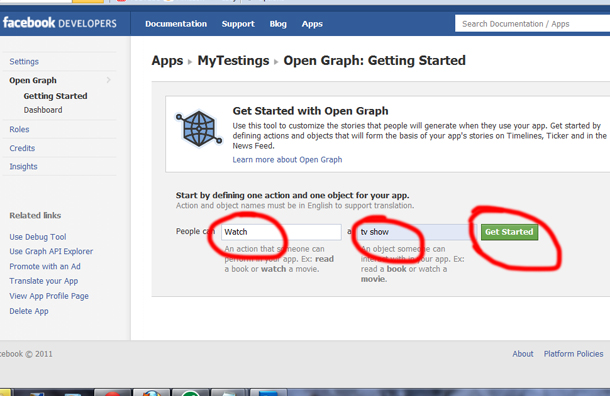Viewport: 610px width, 396px height.
Task: Click the Use Graph API Explorer link
Action: [x=51, y=251]
